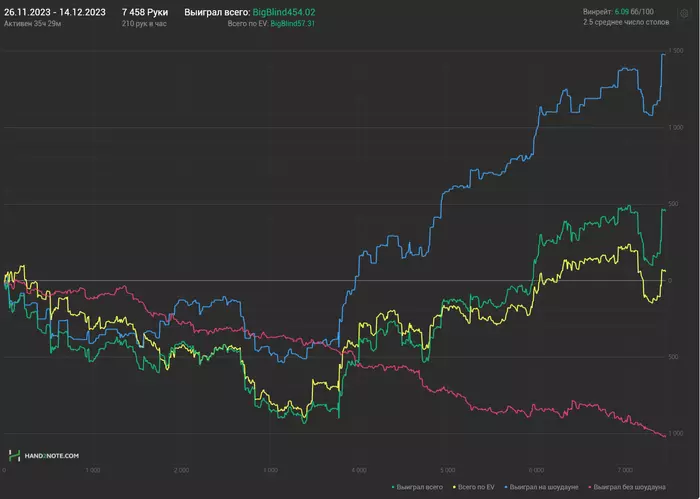Click the '210 рук в час' statistic
700x499 pixels.
(143, 22)
